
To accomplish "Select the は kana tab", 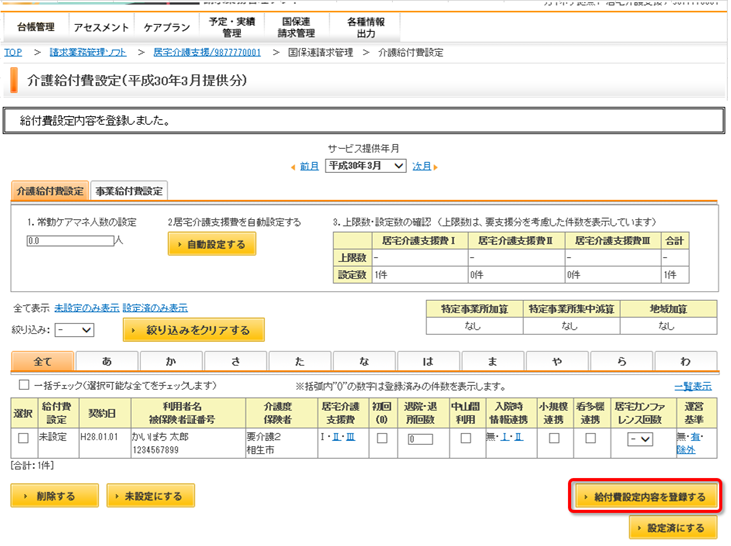I will [x=428, y=361].
